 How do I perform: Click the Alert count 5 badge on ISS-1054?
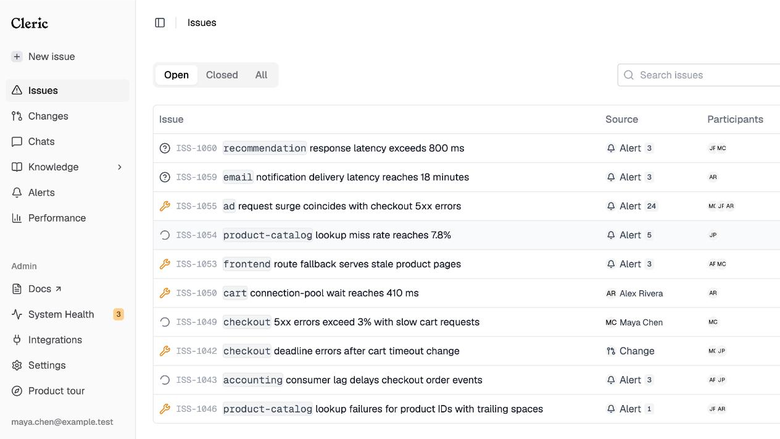click(x=649, y=235)
